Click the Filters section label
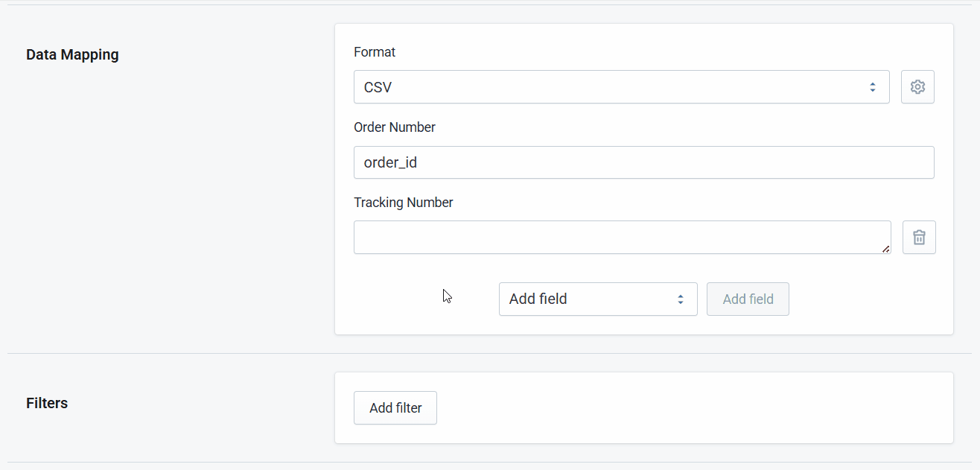Screen dimensions: 980x470 coord(46,403)
